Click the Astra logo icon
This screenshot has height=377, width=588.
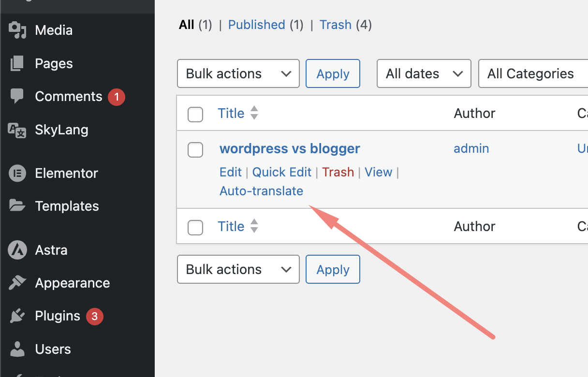click(17, 250)
